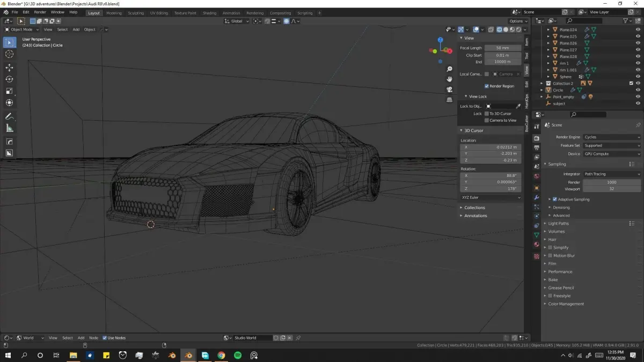This screenshot has height=362, width=644.
Task: Toggle Use Nodes checkbox
Action: (x=105, y=338)
